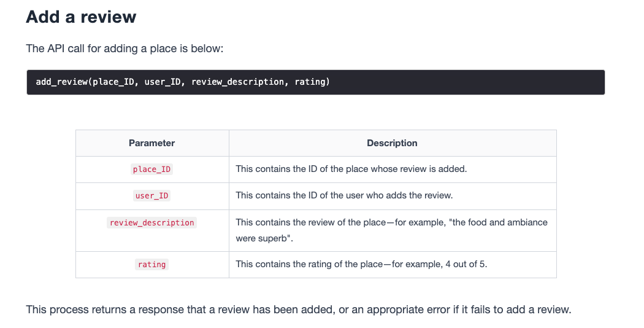Select the user_ID parameter tag
The width and height of the screenshot is (644, 328).
coord(151,195)
